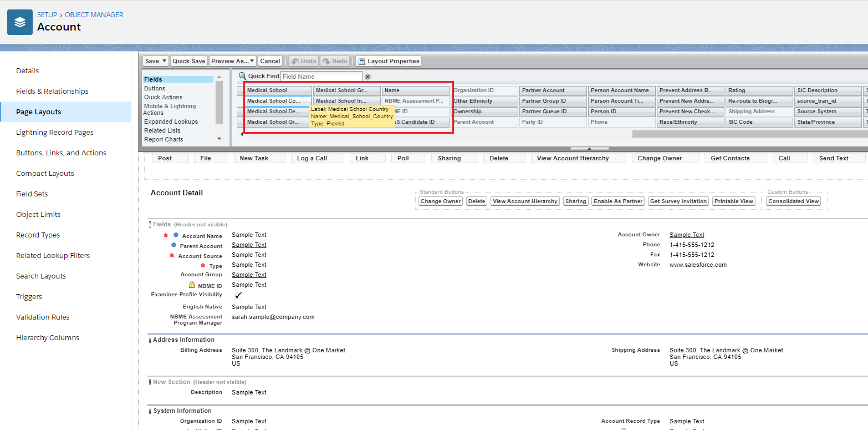868x430 pixels.
Task: Go to Validation Rules in the sidebar
Action: (x=43, y=317)
